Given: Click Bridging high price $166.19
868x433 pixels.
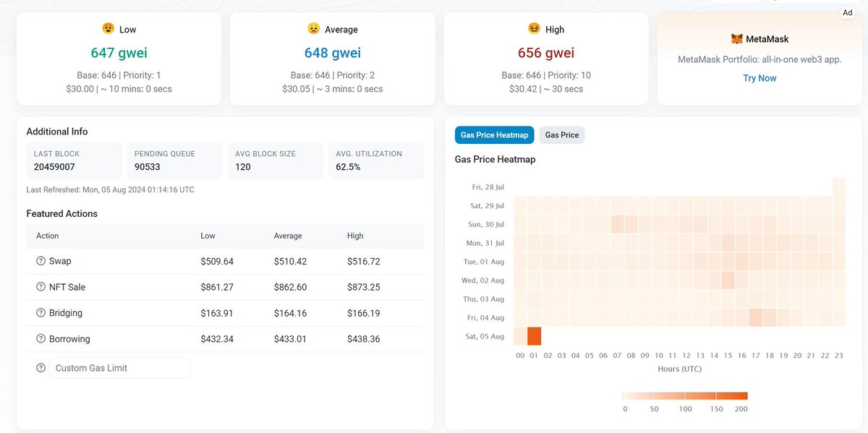Looking at the screenshot, I should coord(363,313).
